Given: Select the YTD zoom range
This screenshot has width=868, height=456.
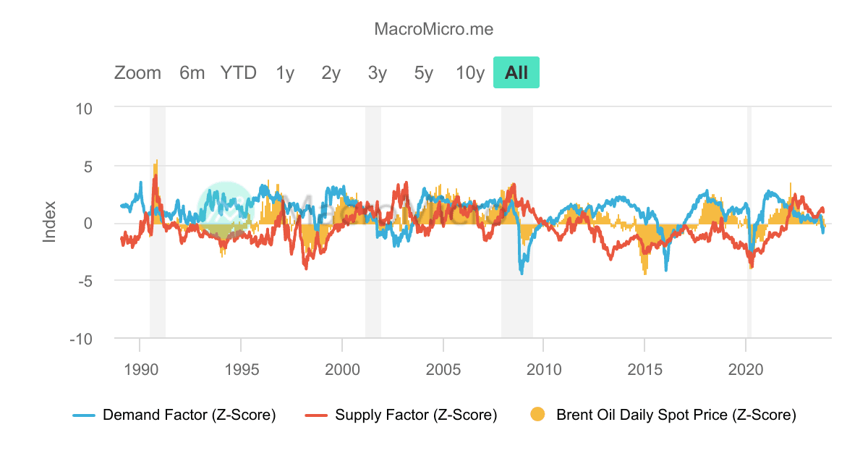Looking at the screenshot, I should click(x=239, y=72).
